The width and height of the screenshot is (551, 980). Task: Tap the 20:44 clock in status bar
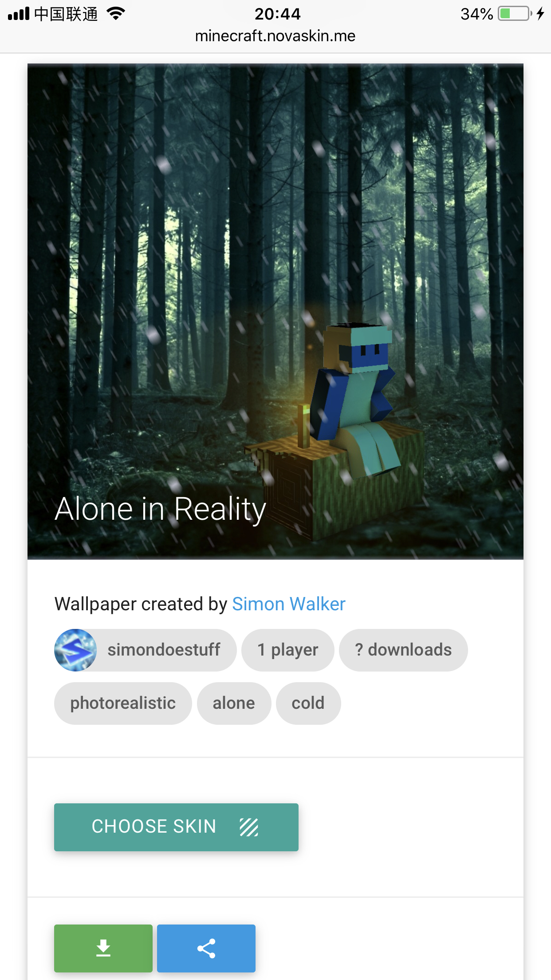tap(278, 14)
